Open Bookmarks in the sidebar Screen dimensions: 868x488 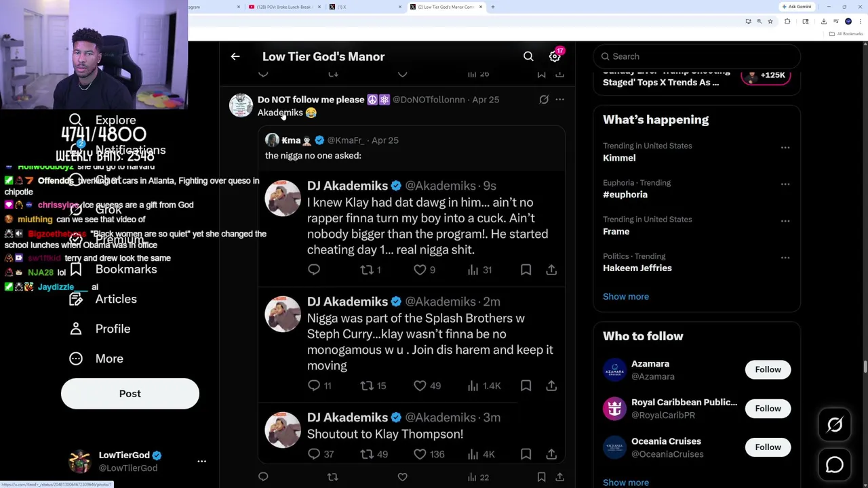(x=113, y=270)
